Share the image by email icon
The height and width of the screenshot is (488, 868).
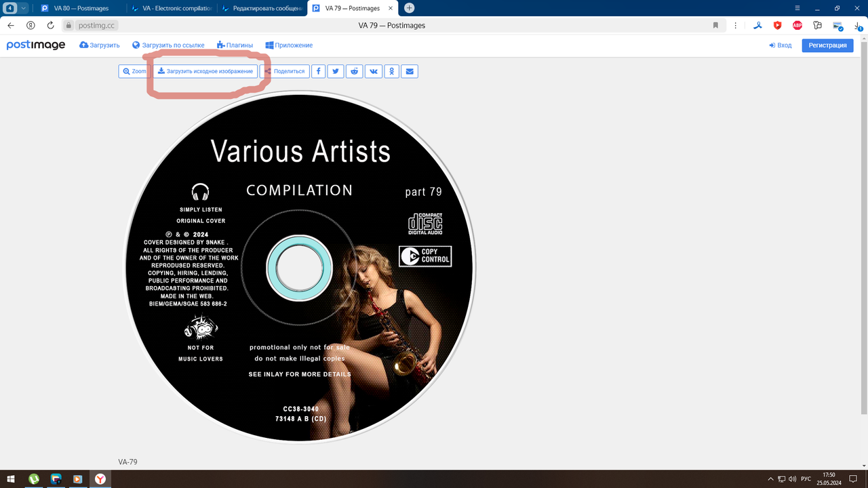coord(409,71)
